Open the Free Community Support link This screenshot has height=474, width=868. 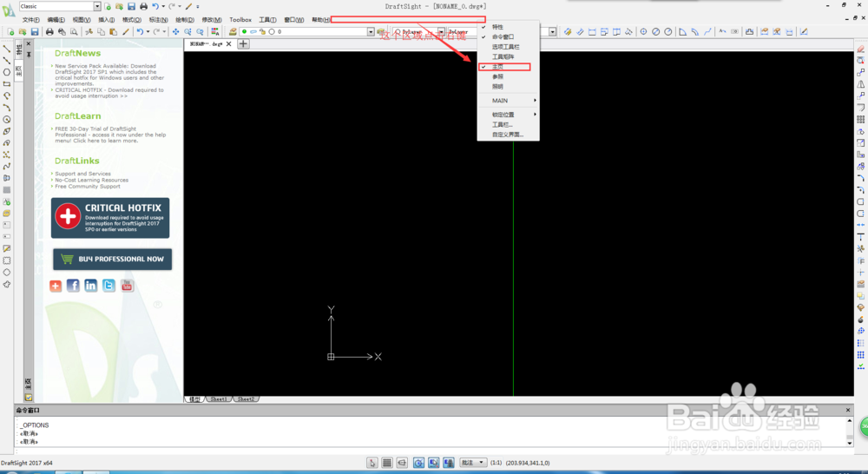tap(88, 186)
